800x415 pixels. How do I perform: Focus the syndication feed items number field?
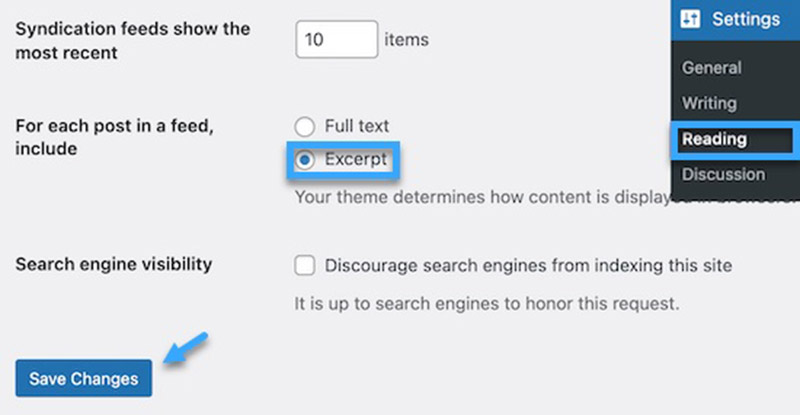[x=337, y=39]
